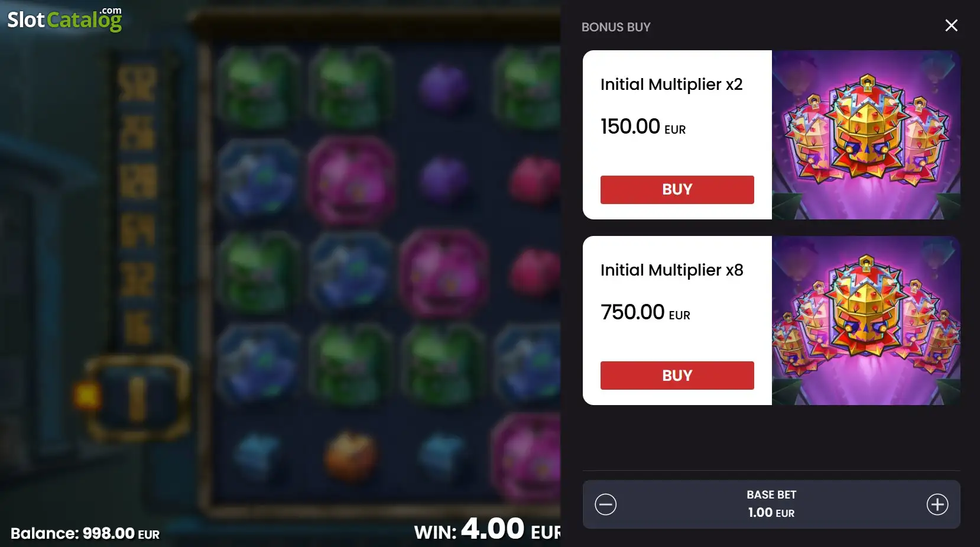Click the purple gem in top row
This screenshot has width=980, height=547.
[444, 87]
